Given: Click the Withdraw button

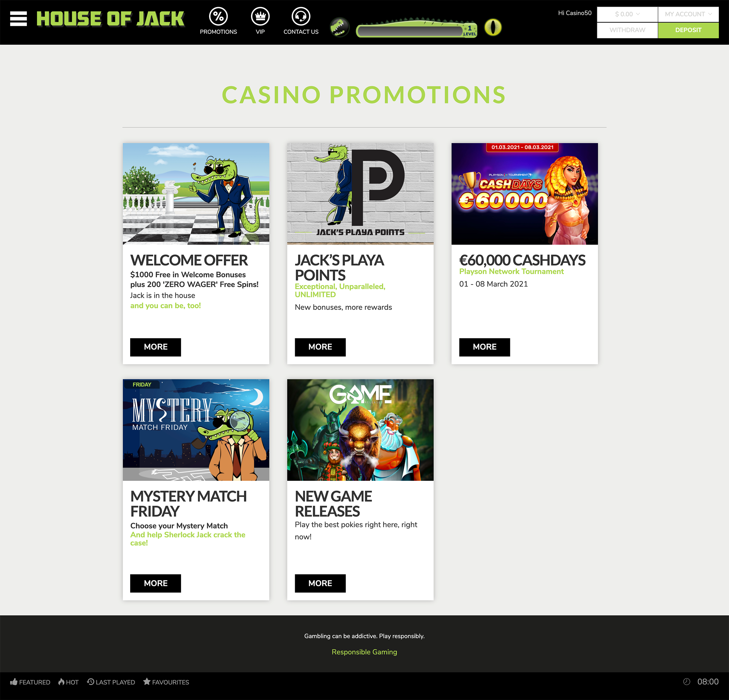Looking at the screenshot, I should point(627,30).
